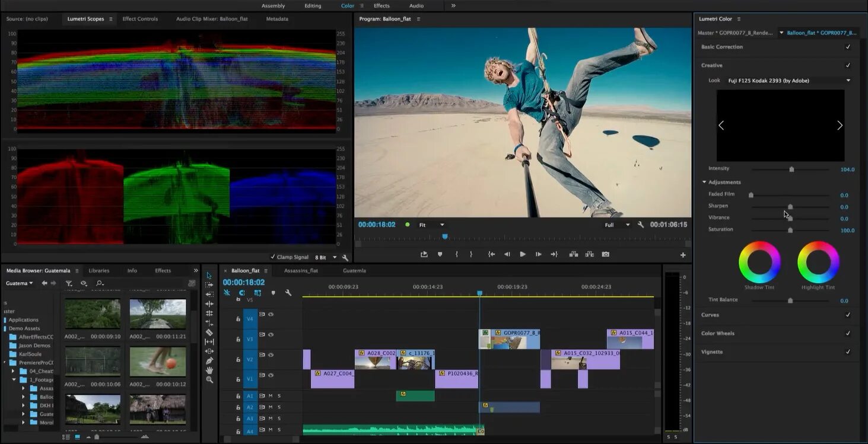Select the Pen tool
868x444 pixels.
pyautogui.click(x=209, y=361)
